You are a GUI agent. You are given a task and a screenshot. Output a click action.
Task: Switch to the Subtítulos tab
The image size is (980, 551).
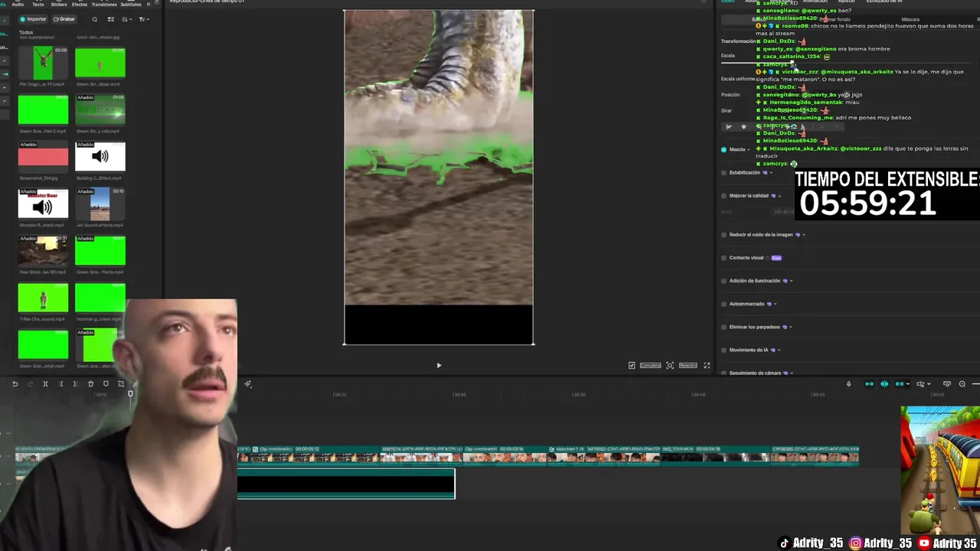point(131,5)
